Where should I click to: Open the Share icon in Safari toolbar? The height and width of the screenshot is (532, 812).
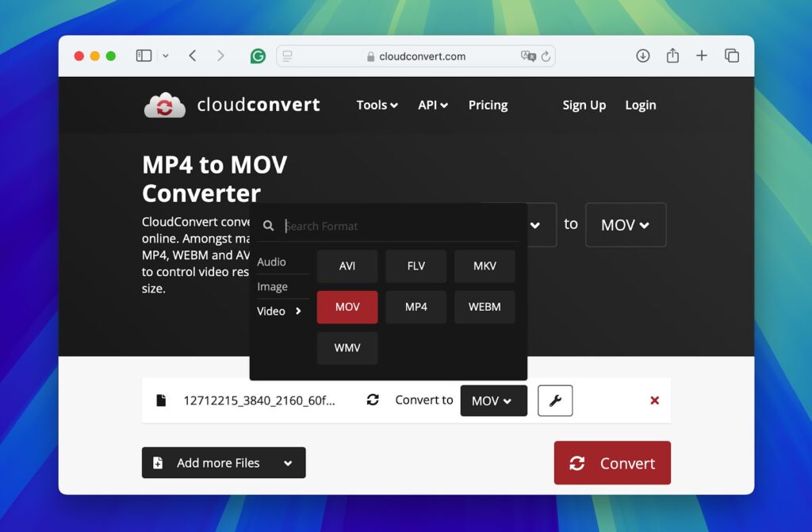click(672, 55)
